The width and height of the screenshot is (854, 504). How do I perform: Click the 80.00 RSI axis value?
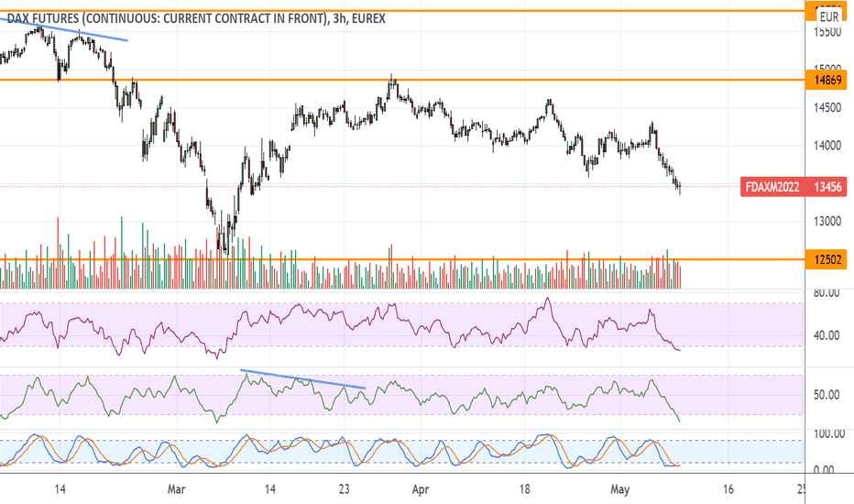827,293
